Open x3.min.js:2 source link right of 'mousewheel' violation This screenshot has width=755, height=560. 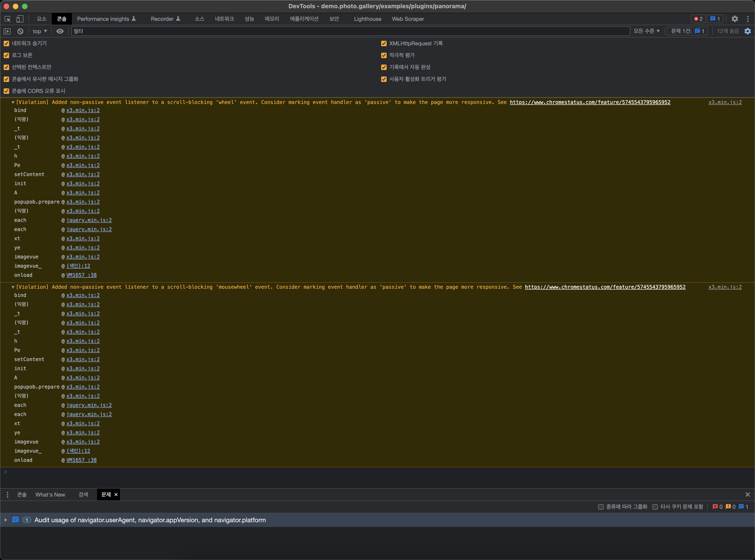725,287
